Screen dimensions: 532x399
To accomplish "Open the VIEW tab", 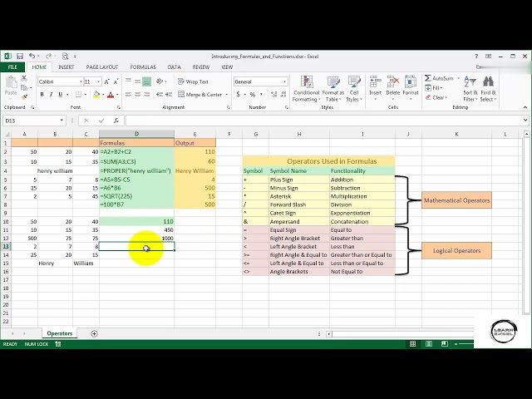I will pyautogui.click(x=227, y=66).
